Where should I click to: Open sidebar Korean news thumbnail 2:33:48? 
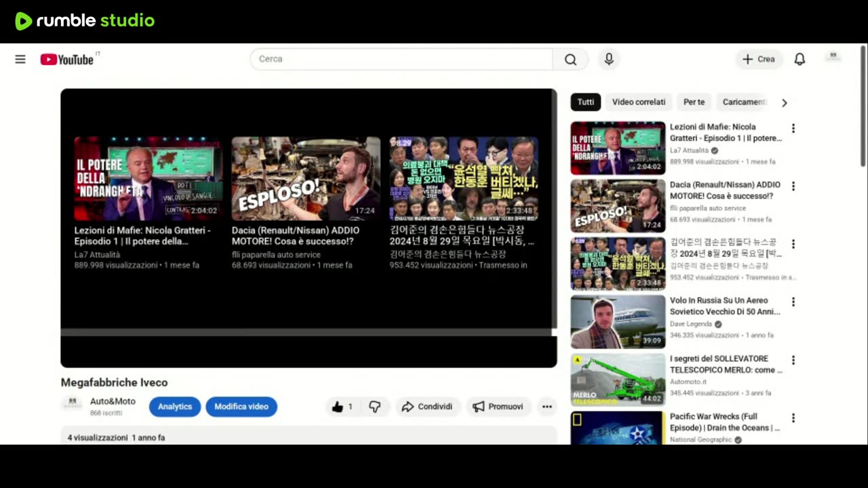point(618,264)
